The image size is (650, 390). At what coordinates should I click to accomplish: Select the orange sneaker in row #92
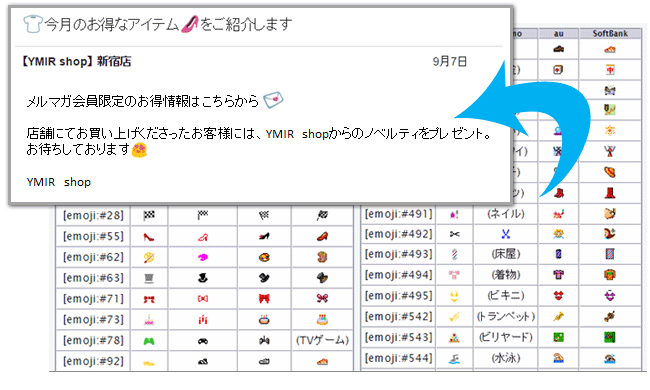[322, 361]
